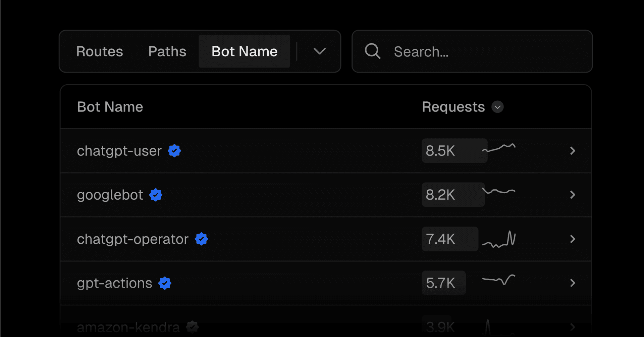Click the chatgpt-user requests sparkline
644x337 pixels.
[499, 148]
